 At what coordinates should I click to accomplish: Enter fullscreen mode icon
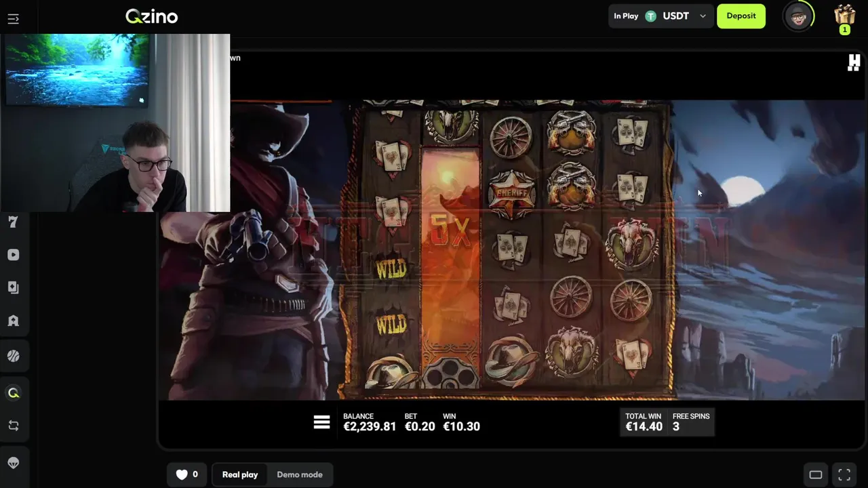[844, 474]
